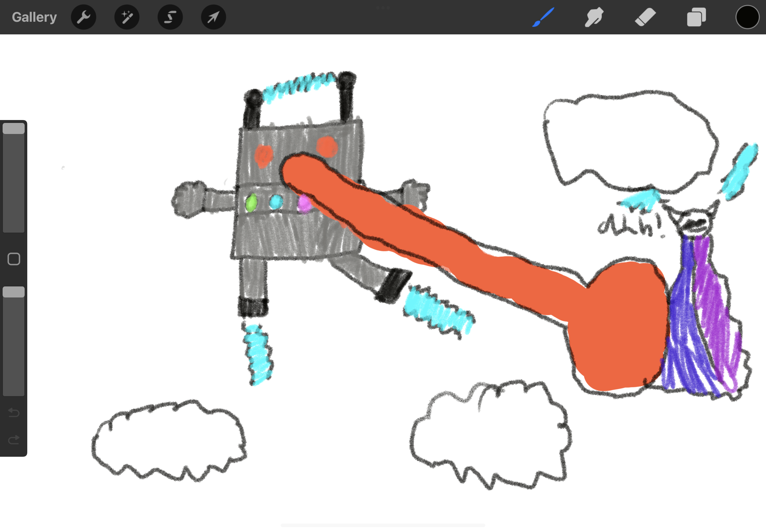The image size is (766, 532).
Task: Click the three dots at top center
Action: click(x=383, y=7)
